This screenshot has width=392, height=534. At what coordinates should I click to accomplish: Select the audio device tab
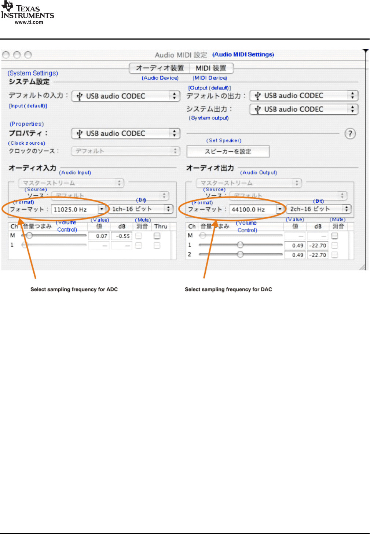pyautogui.click(x=160, y=68)
